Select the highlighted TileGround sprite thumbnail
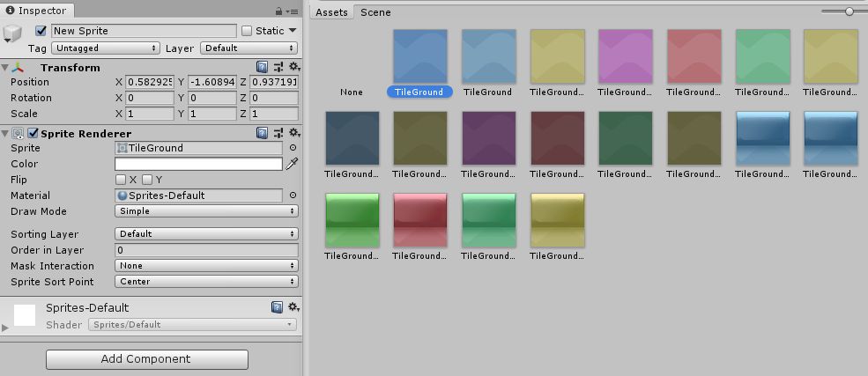 (419, 56)
